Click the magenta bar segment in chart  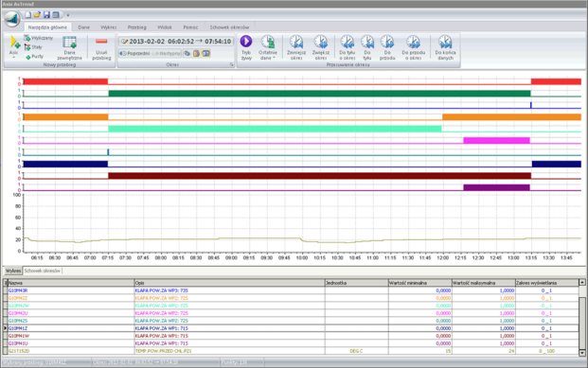[x=496, y=140]
